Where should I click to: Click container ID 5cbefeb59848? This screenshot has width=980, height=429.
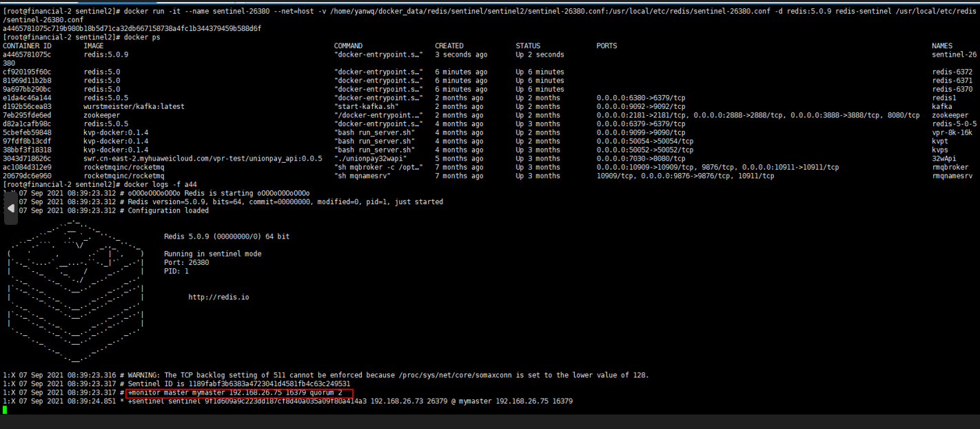click(27, 132)
